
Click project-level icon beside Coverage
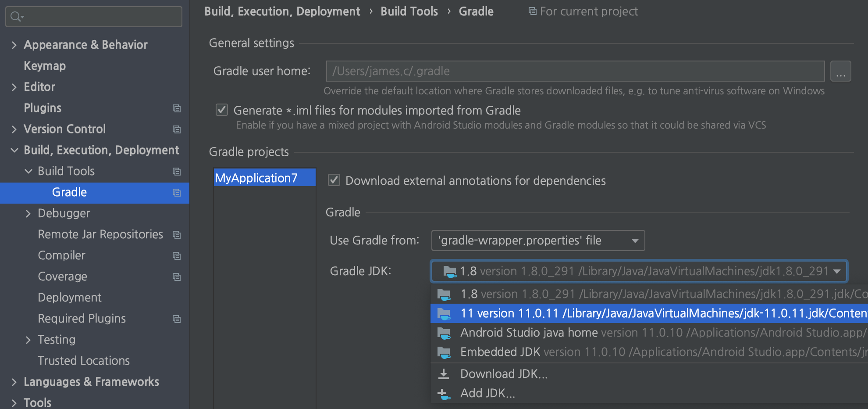tap(177, 276)
